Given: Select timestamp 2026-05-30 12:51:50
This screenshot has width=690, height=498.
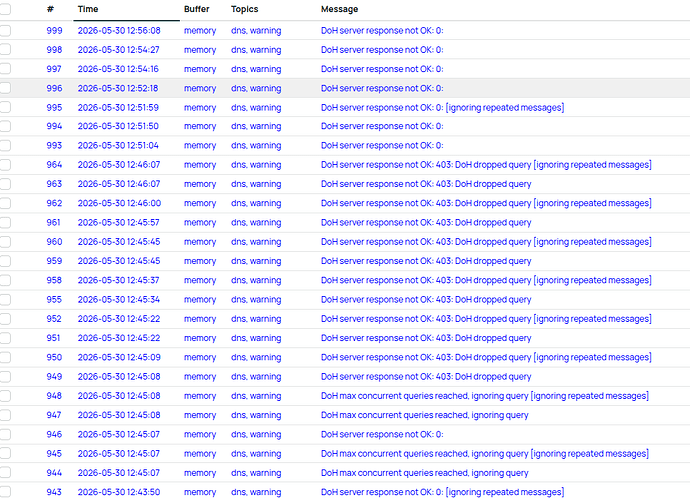Looking at the screenshot, I should click(x=118, y=126).
